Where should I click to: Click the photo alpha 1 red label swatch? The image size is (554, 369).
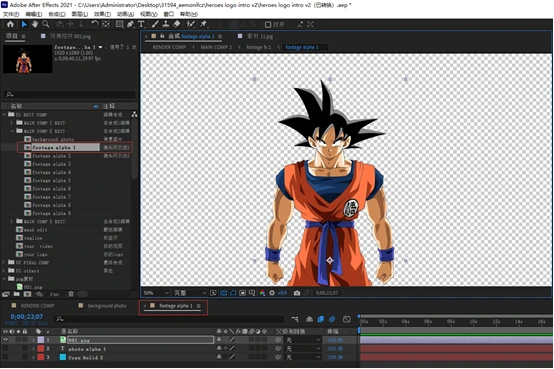pos(41,348)
